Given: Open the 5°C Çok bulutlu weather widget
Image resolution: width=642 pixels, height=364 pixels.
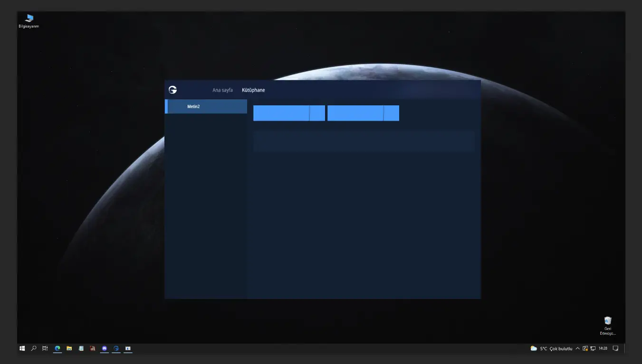Looking at the screenshot, I should click(552, 348).
